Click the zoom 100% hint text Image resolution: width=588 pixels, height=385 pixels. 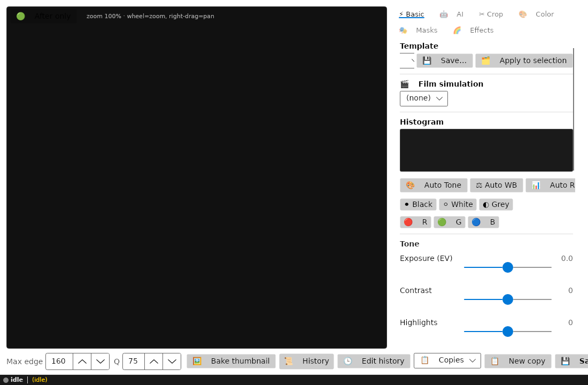click(x=150, y=16)
